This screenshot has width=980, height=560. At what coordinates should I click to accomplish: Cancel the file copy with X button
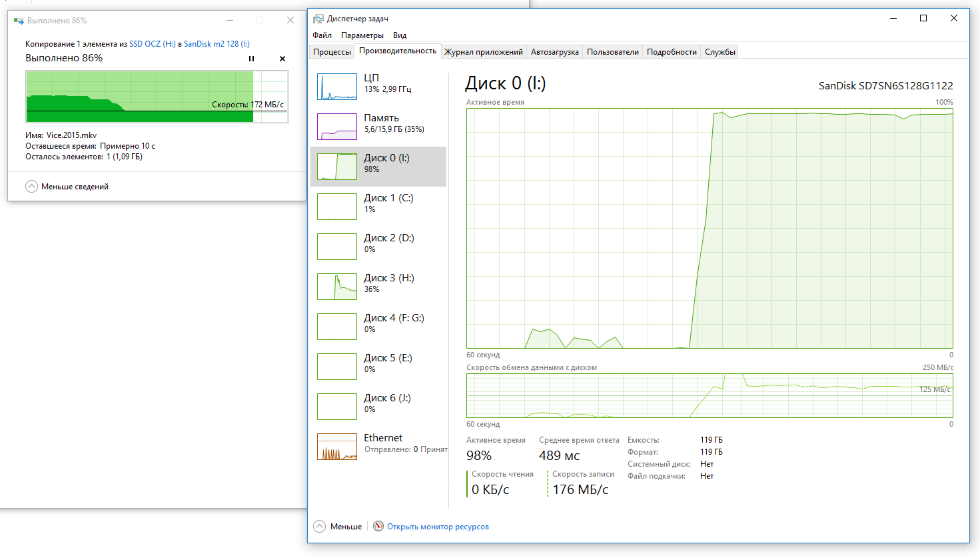[282, 59]
